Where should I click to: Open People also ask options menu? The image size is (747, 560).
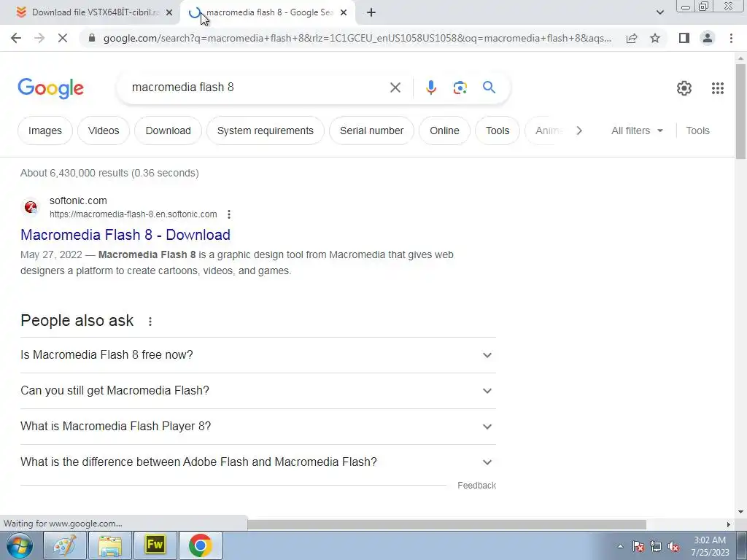150,322
